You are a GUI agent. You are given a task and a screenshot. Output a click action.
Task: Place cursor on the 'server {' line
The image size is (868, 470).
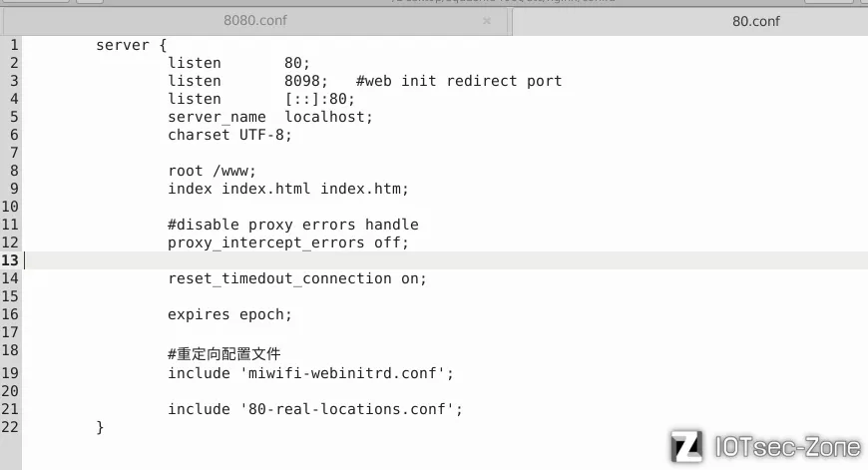(x=131, y=45)
